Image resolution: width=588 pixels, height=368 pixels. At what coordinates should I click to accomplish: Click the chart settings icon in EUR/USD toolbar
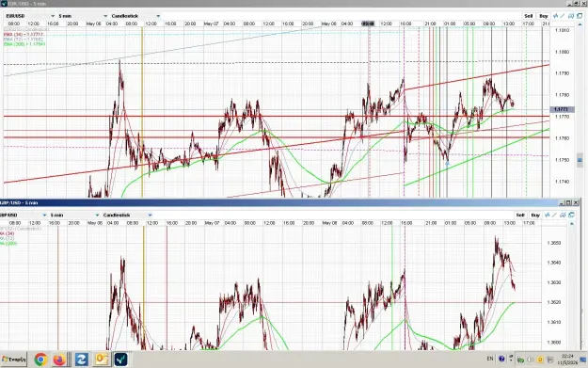571,16
